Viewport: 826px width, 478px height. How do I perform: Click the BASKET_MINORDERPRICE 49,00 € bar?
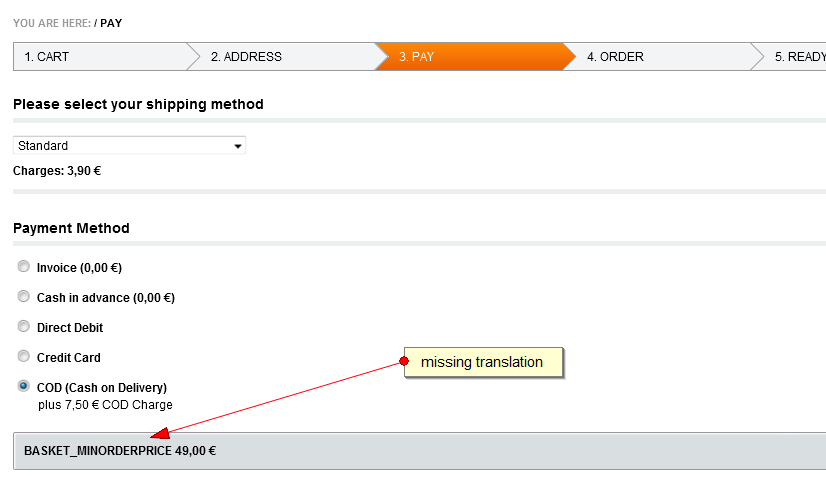[420, 451]
